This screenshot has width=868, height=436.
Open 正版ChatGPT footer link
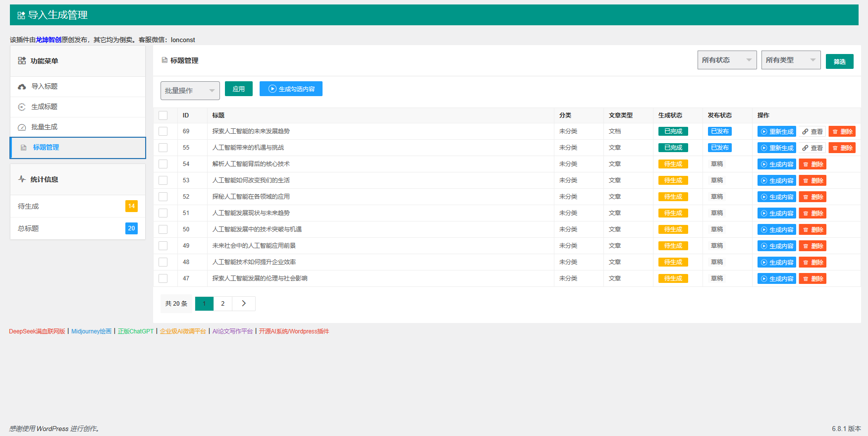click(x=136, y=331)
